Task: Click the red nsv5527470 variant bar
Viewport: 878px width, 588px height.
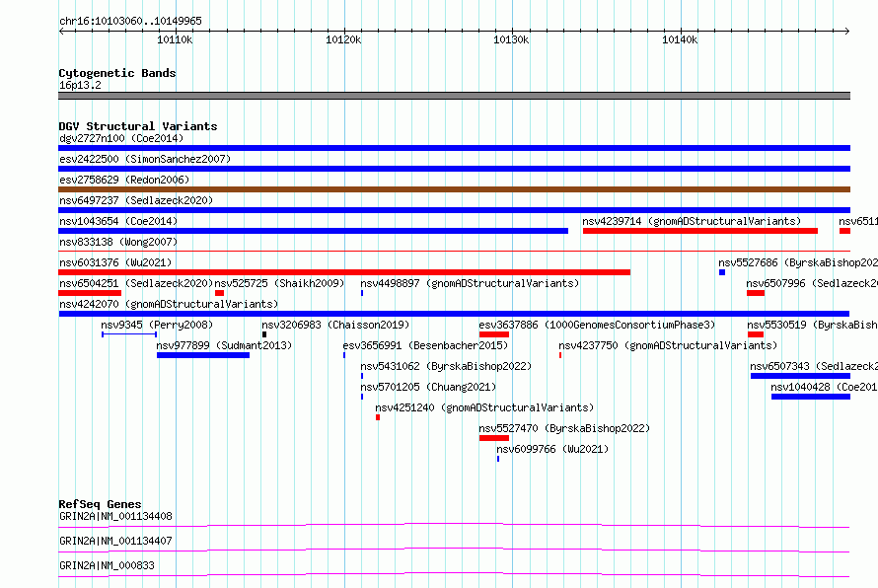Action: [x=494, y=438]
